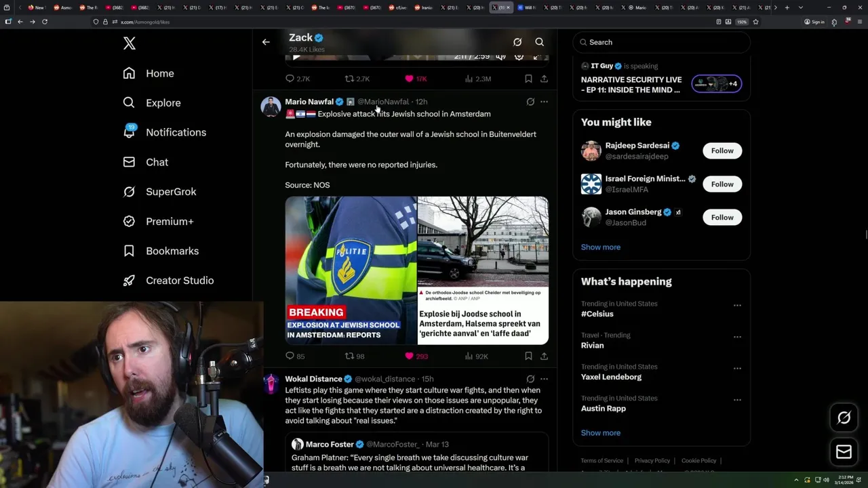This screenshot has height=488, width=868.
Task: Follow Rajdeep Sardesai
Action: pyautogui.click(x=722, y=150)
